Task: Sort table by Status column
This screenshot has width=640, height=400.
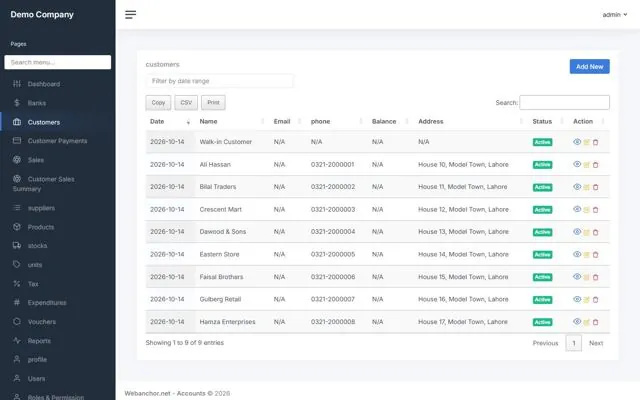Action: (549, 121)
